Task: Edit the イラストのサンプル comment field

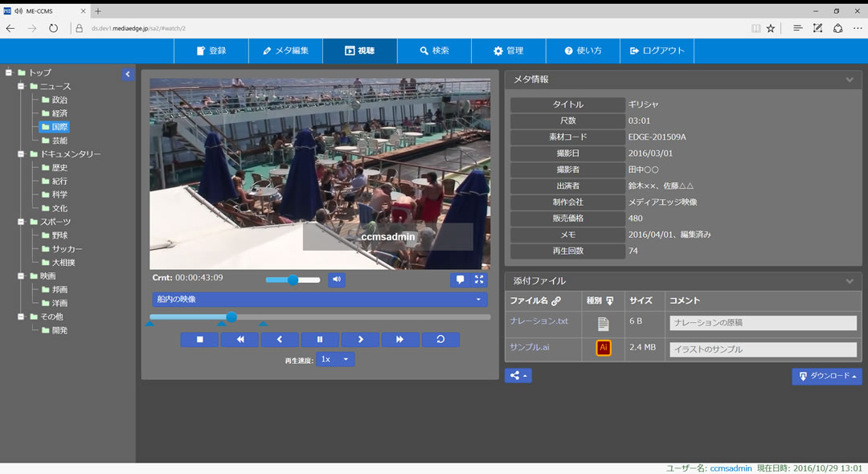Action: (x=763, y=349)
